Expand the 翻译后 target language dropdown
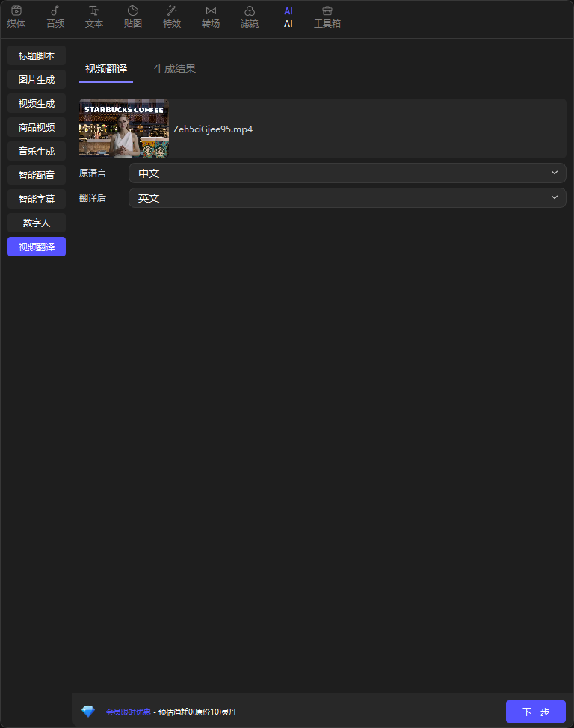The height and width of the screenshot is (728, 574). (347, 198)
